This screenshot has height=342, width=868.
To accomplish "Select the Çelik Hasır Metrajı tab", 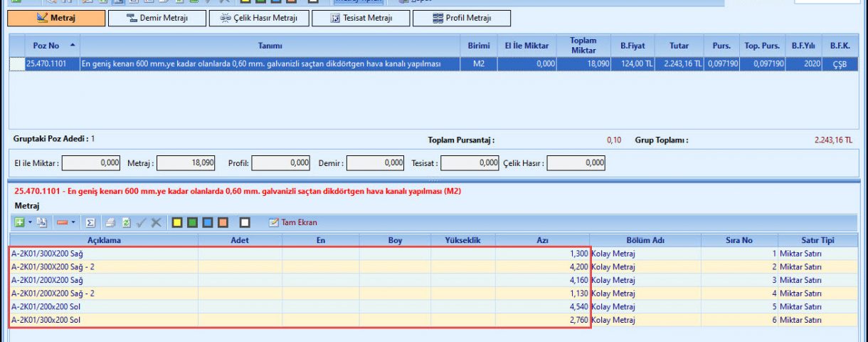I will tap(259, 18).
